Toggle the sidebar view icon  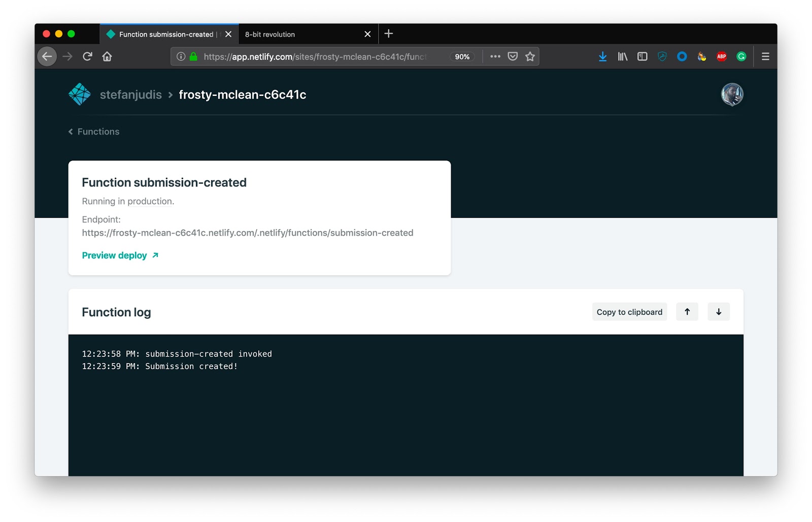pos(642,56)
